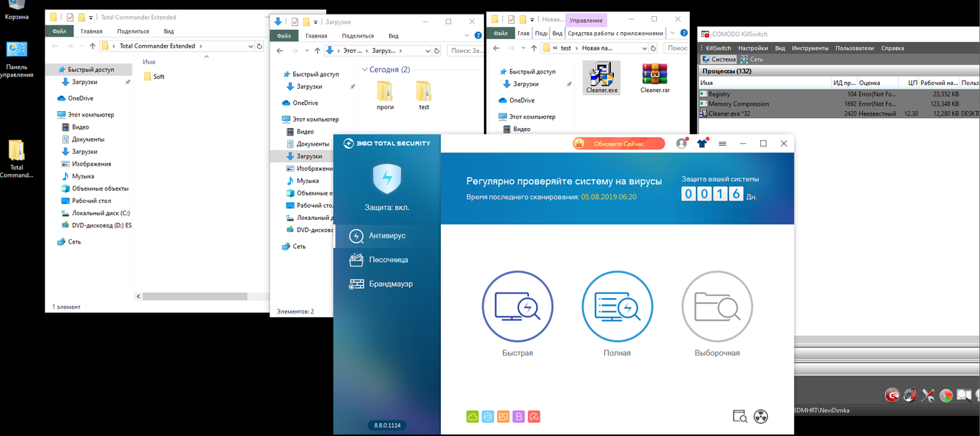Click the blue 360 engine icon

tap(488, 416)
